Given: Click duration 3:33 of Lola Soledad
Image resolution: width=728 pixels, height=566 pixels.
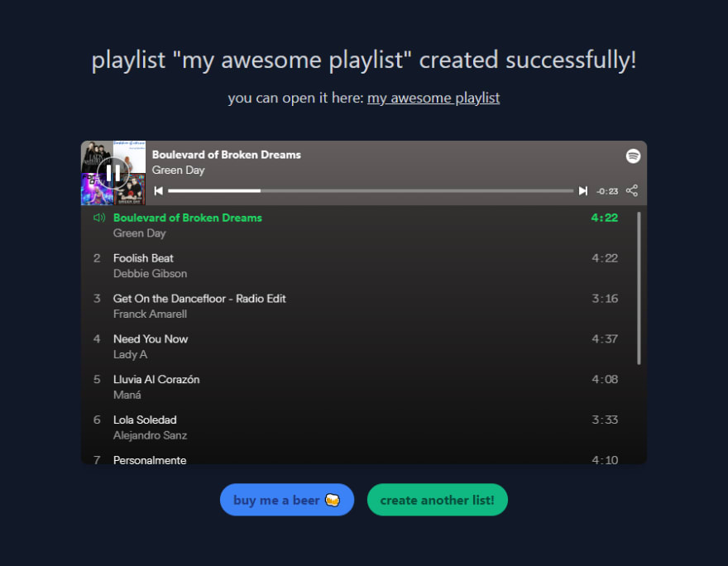Looking at the screenshot, I should point(605,420).
